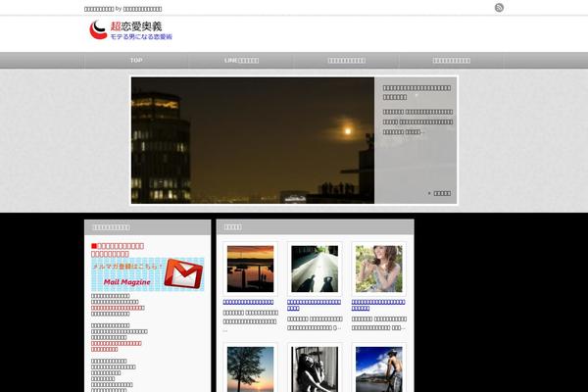
Task: Click the night city moon hero image
Action: click(x=253, y=140)
